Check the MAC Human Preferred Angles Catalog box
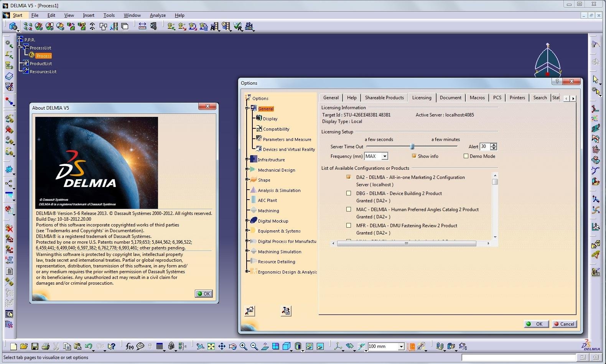The height and width of the screenshot is (364, 606). pos(349,209)
